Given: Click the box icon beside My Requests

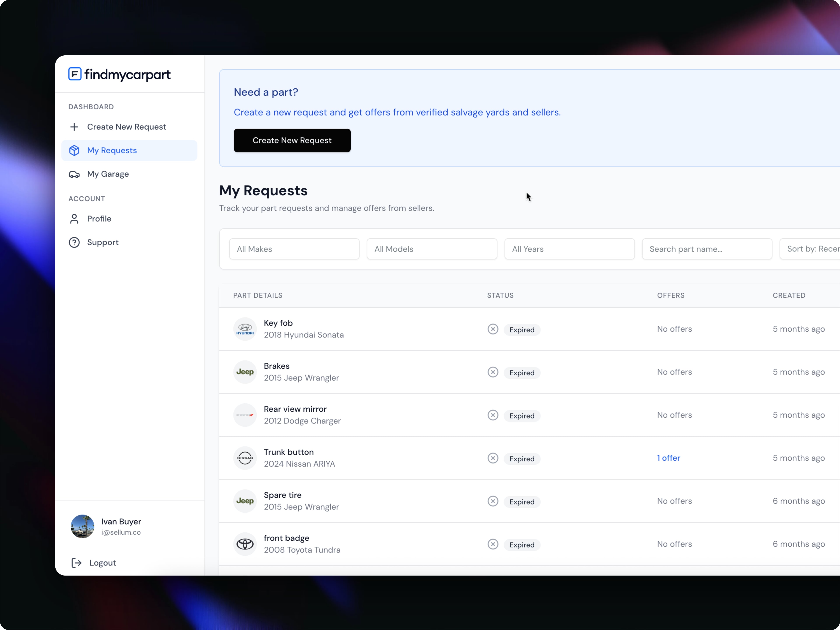Looking at the screenshot, I should click(74, 150).
